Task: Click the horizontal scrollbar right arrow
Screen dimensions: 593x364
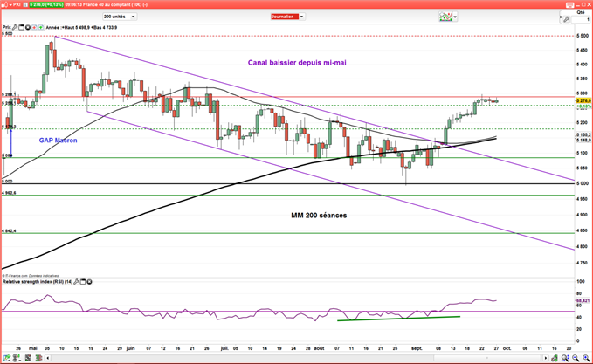Action: [x=545, y=358]
